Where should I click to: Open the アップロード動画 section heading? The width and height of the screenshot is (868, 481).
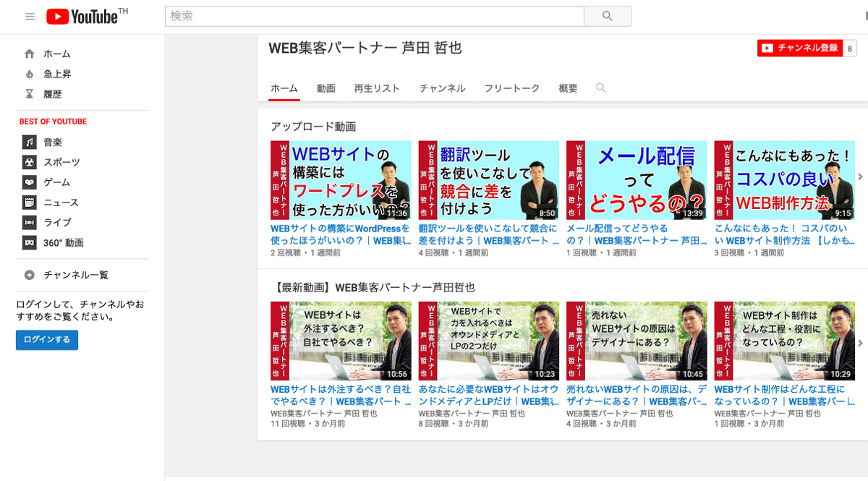point(314,127)
